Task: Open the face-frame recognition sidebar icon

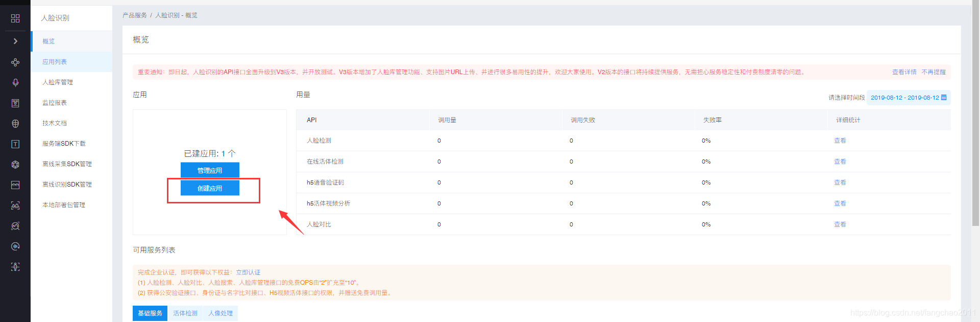Action: [x=15, y=205]
